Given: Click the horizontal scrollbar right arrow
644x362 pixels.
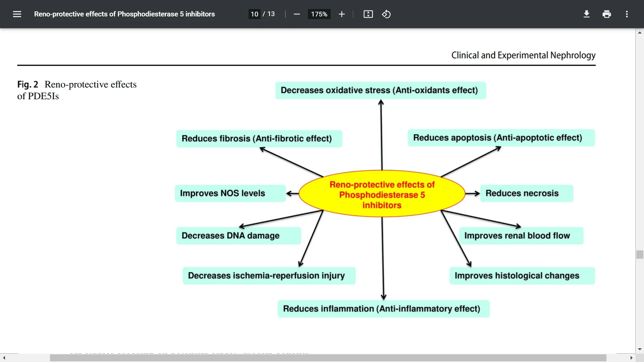Looking at the screenshot, I should pyautogui.click(x=631, y=358).
